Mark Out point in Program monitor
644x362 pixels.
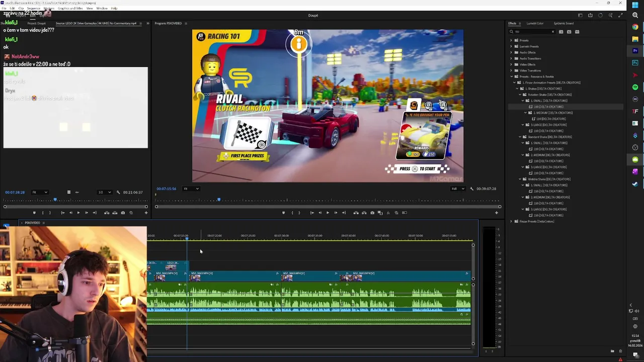[x=299, y=213]
